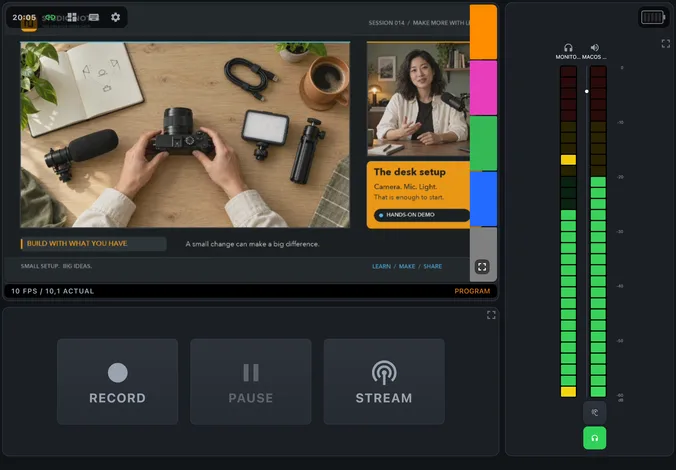The width and height of the screenshot is (676, 470).
Task: Select the orange color swatch
Action: coord(483,32)
